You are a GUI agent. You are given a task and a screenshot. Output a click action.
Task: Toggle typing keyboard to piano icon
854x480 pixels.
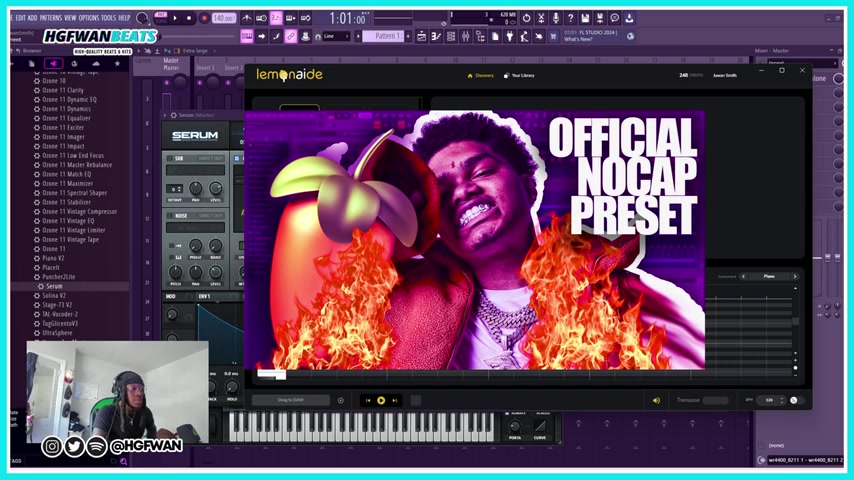click(247, 36)
